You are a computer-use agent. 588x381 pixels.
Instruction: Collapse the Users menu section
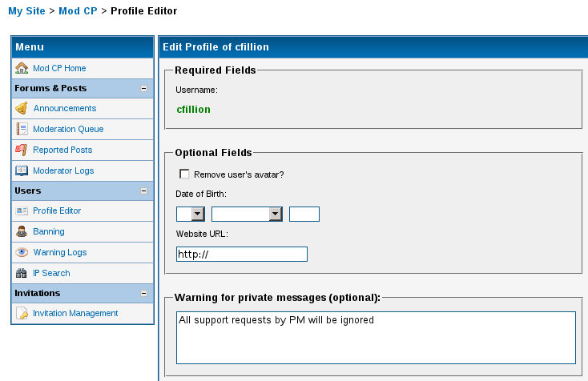point(143,191)
